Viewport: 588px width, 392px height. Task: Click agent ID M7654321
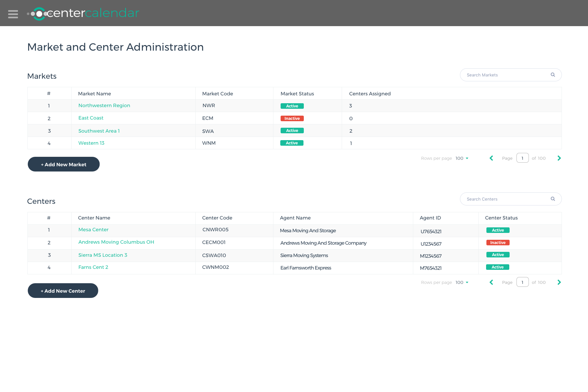pos(431,268)
